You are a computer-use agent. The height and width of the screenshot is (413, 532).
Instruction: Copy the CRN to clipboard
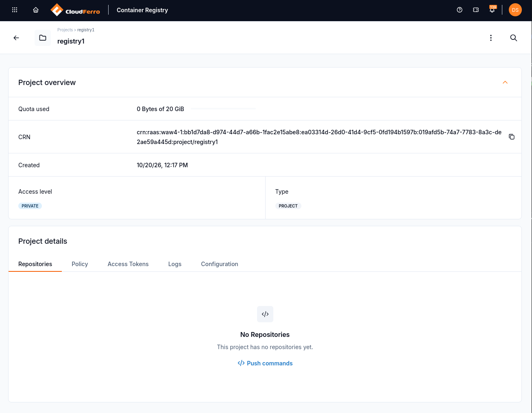click(x=512, y=137)
